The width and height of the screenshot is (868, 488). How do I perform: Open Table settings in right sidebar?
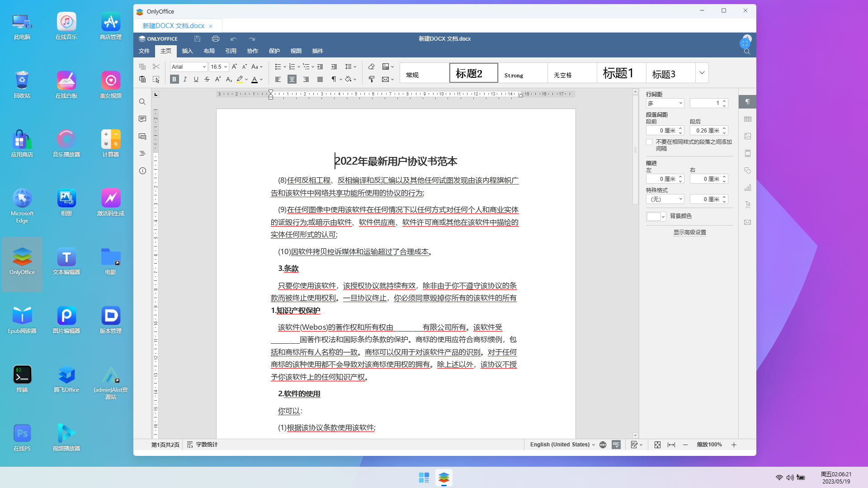point(748,119)
